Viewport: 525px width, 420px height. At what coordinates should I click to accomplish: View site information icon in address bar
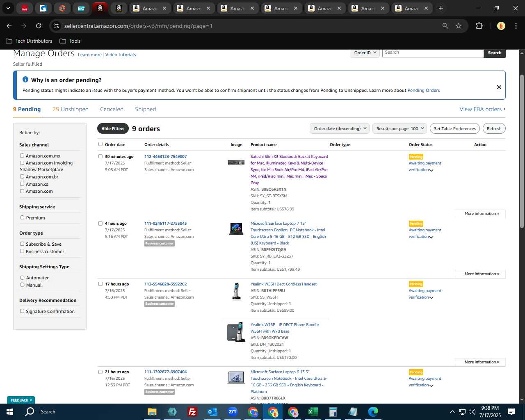click(57, 26)
